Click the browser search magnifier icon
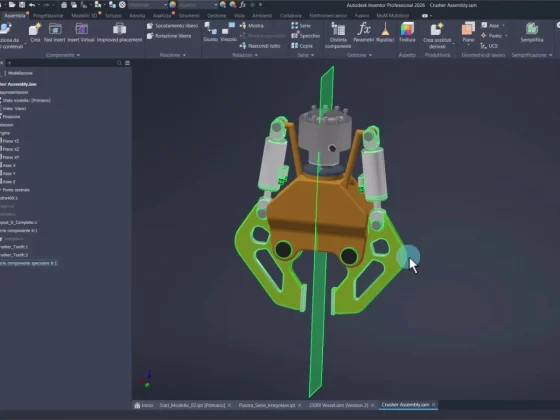 (119, 63)
